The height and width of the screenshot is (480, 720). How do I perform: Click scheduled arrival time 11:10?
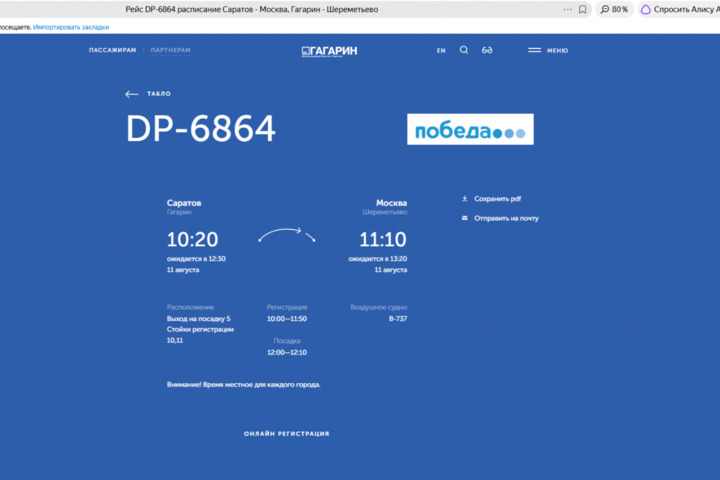(382, 239)
